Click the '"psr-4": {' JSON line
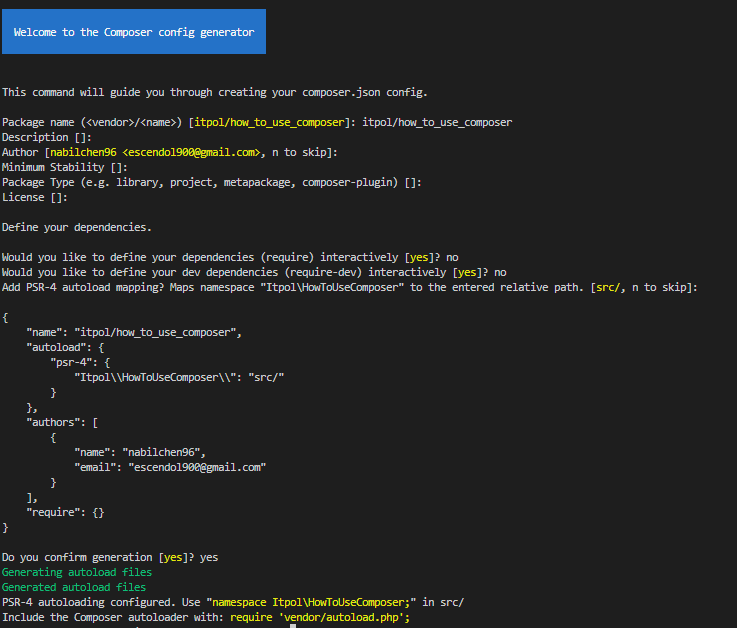Image resolution: width=737 pixels, height=628 pixels. point(80,362)
